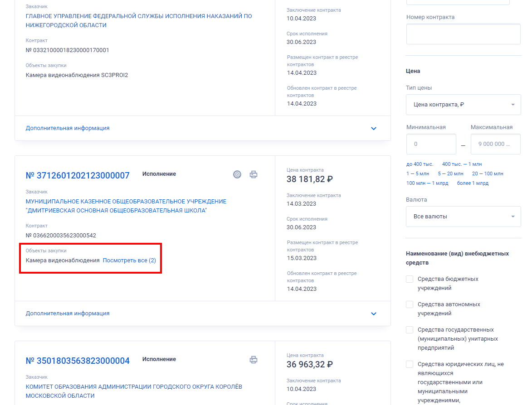Check 'Средства бюджетных учреждений' checkbox
Viewport: 532px width, 405px height.
(410, 279)
